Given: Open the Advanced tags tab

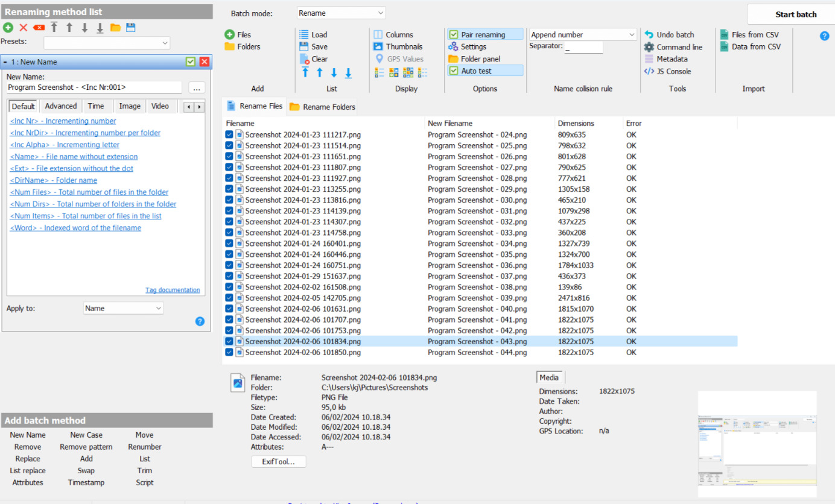Looking at the screenshot, I should coord(61,106).
